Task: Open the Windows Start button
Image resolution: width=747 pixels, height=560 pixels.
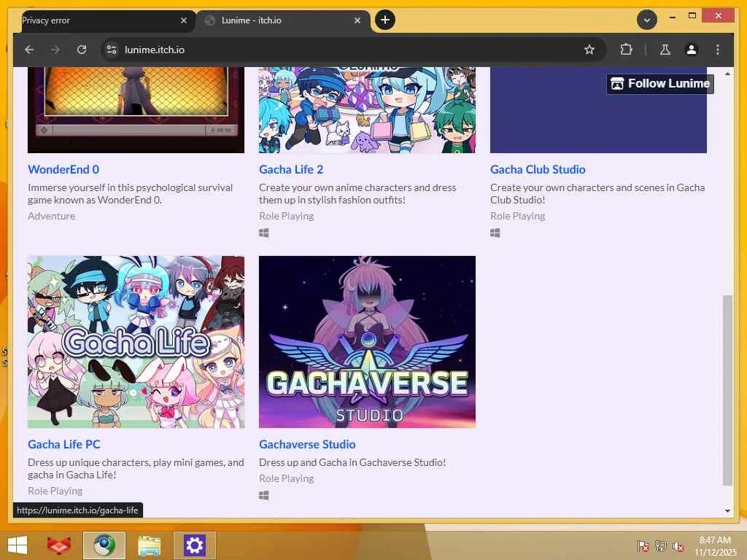Action: click(x=18, y=545)
